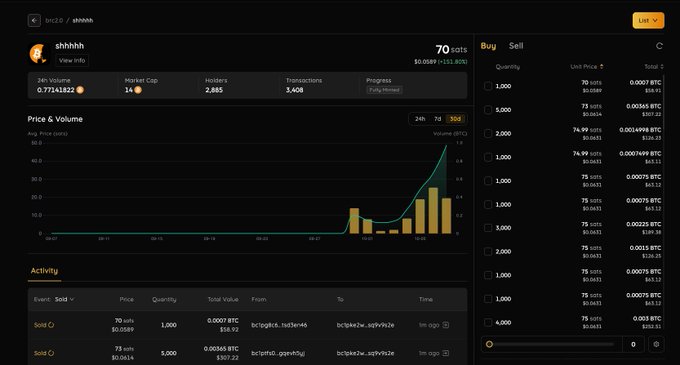Switch to the Sell tab

tap(516, 46)
